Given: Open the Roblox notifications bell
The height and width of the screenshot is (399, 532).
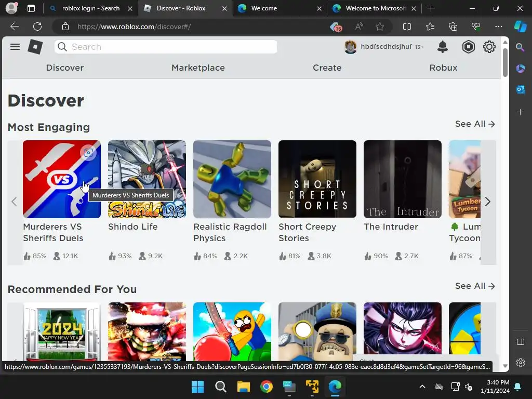Looking at the screenshot, I should [x=443, y=47].
